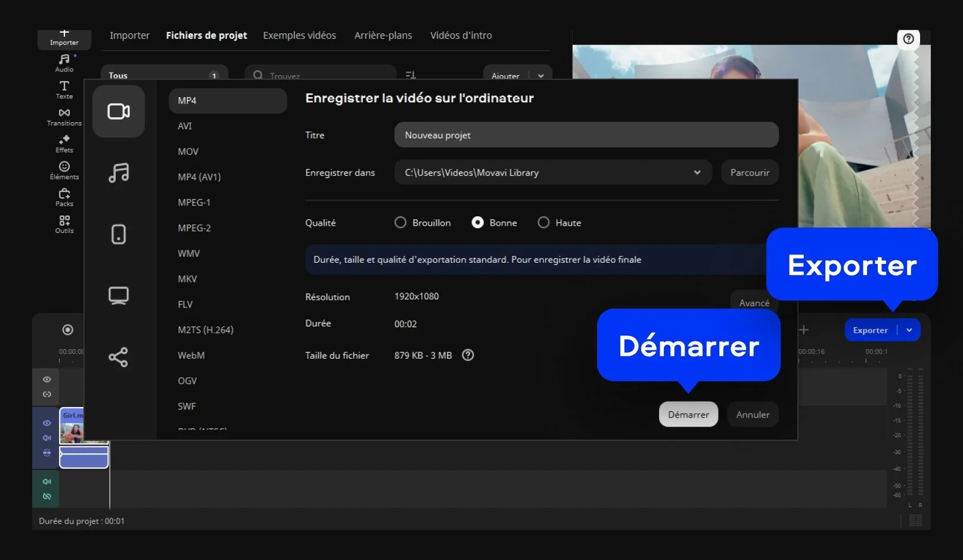The height and width of the screenshot is (560, 963).
Task: Choose MOV format from the list
Action: (x=188, y=151)
